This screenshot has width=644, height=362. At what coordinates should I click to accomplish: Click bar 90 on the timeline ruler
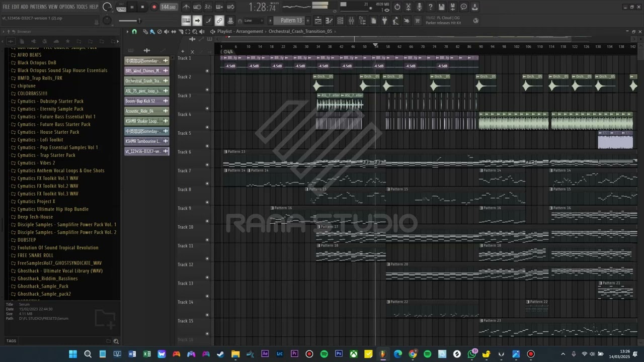(480, 47)
